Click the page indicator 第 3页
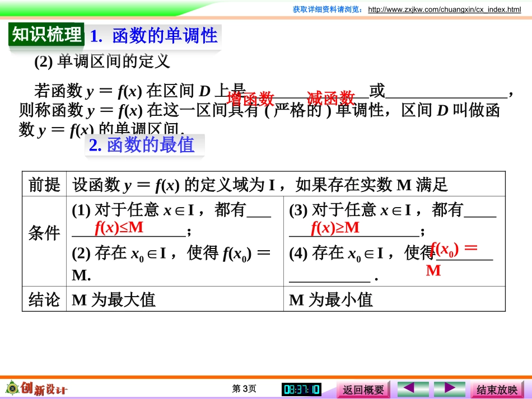Screen dimensions: 532x399 (244, 388)
